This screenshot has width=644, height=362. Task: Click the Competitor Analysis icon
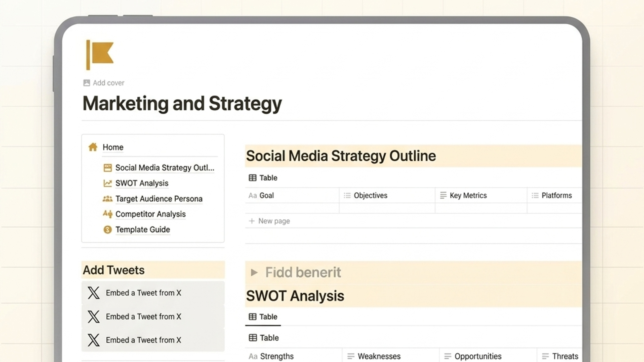click(108, 214)
